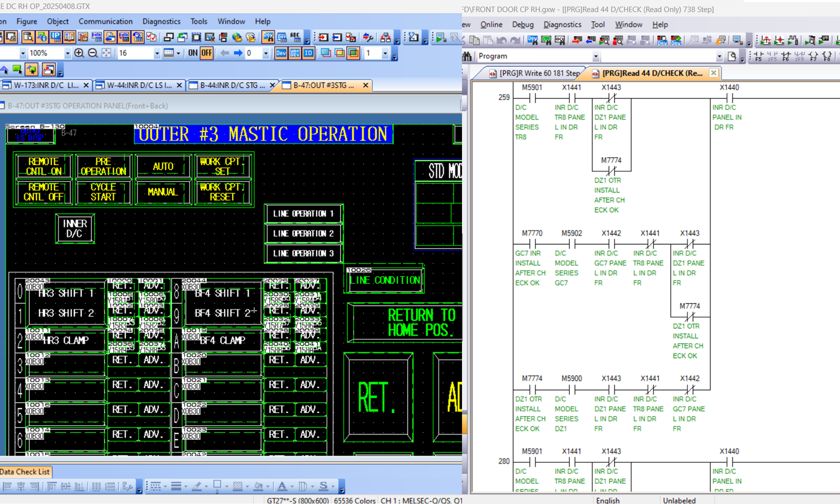
Task: Click the undo arrow icon in GX Works
Action: coord(501,40)
